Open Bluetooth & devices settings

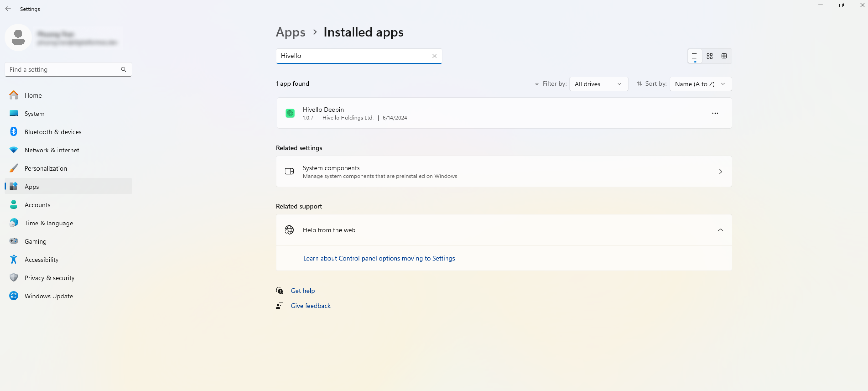click(x=52, y=131)
